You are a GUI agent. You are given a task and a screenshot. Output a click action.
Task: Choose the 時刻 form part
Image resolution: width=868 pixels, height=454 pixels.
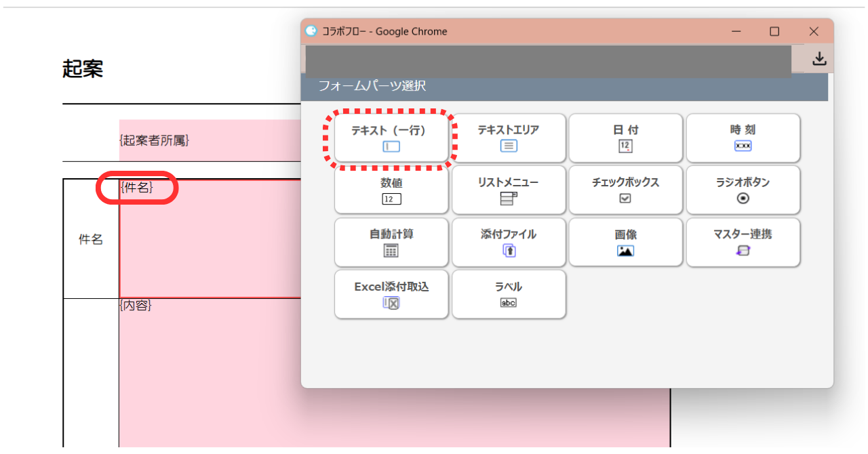pos(743,138)
